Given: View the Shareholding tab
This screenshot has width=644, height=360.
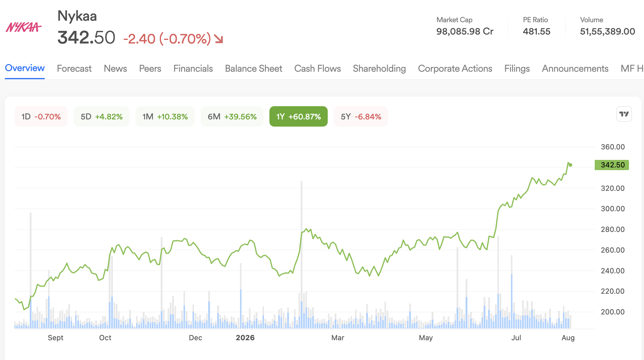Looking at the screenshot, I should pos(379,68).
